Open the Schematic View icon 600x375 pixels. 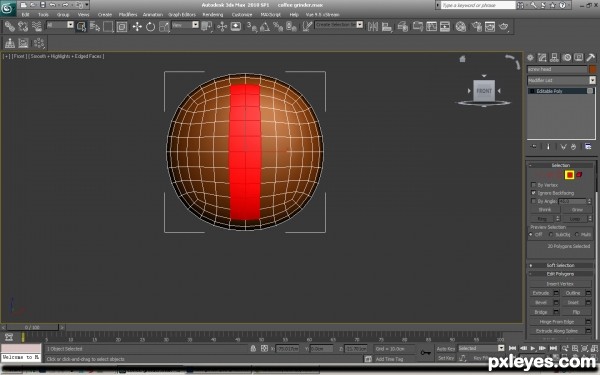[x=445, y=26]
